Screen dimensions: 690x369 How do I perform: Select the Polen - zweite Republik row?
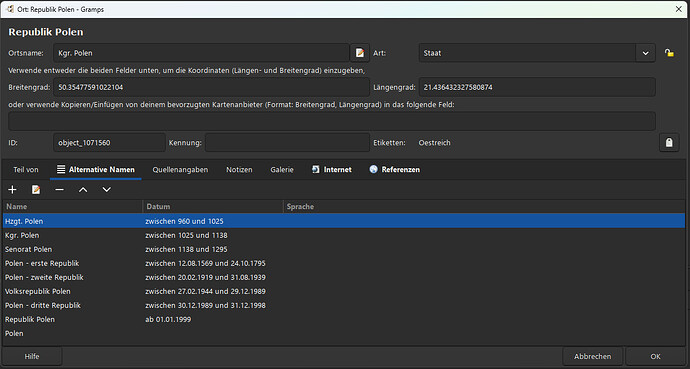point(344,278)
